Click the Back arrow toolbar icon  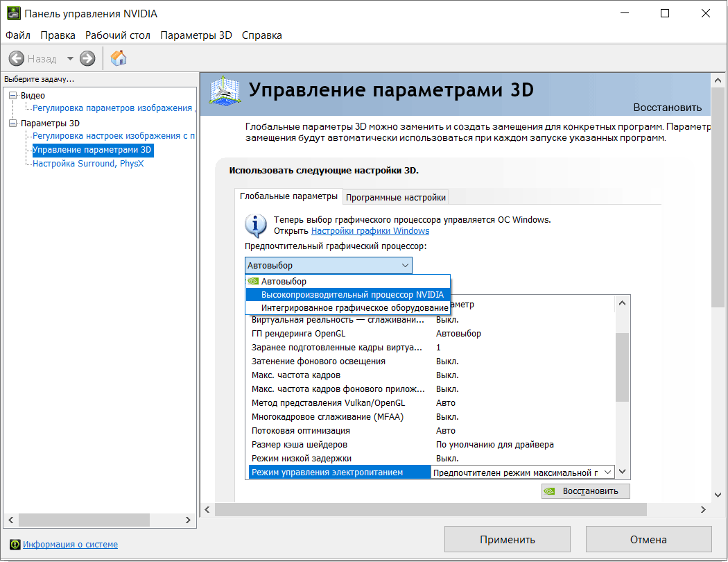click(x=17, y=58)
